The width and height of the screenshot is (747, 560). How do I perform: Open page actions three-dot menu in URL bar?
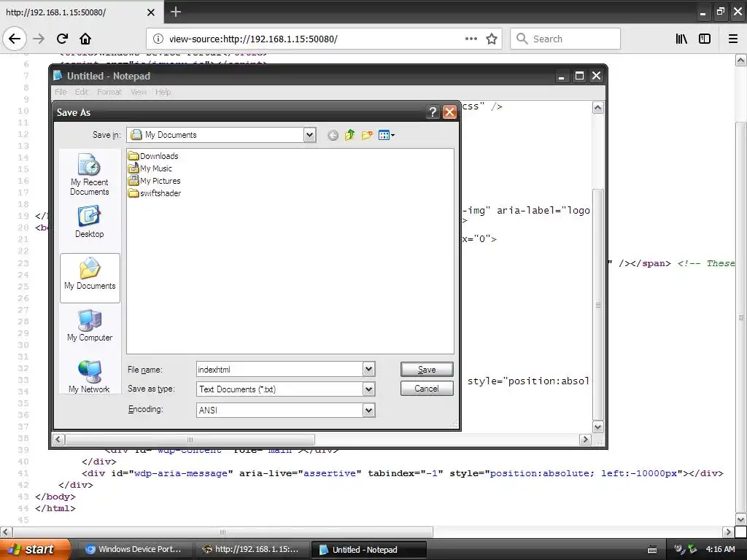pyautogui.click(x=471, y=39)
